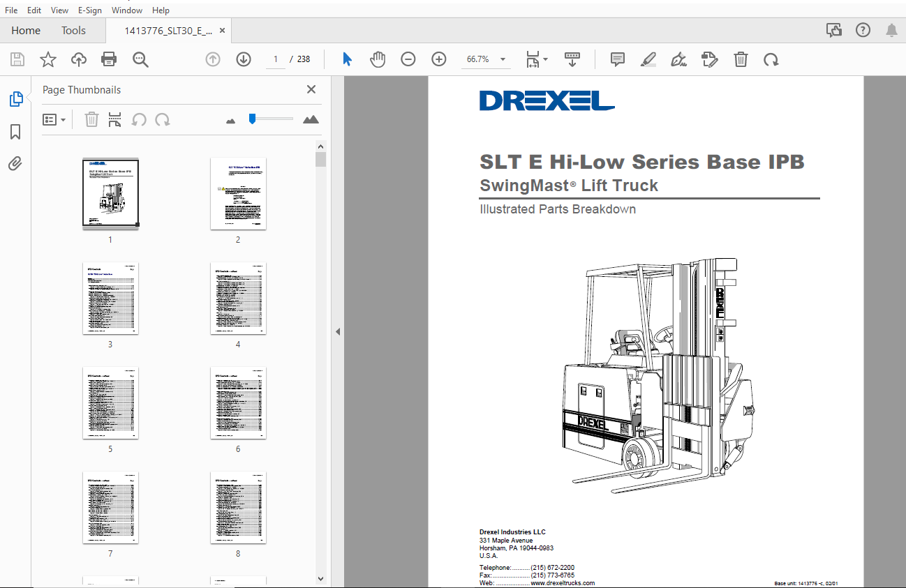Select page 8 thumbnail
906x588 pixels.
(238, 508)
